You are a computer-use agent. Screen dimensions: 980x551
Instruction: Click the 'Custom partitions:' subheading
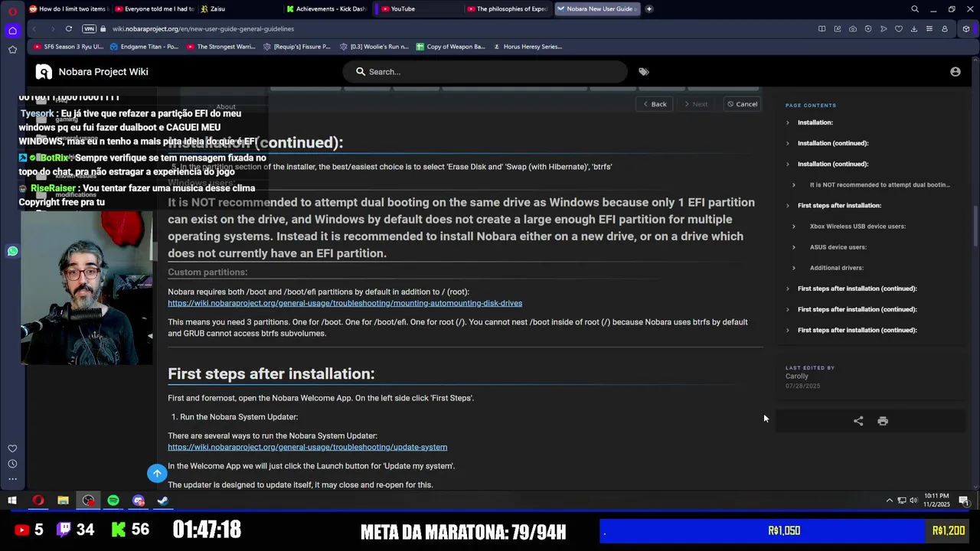coord(207,272)
